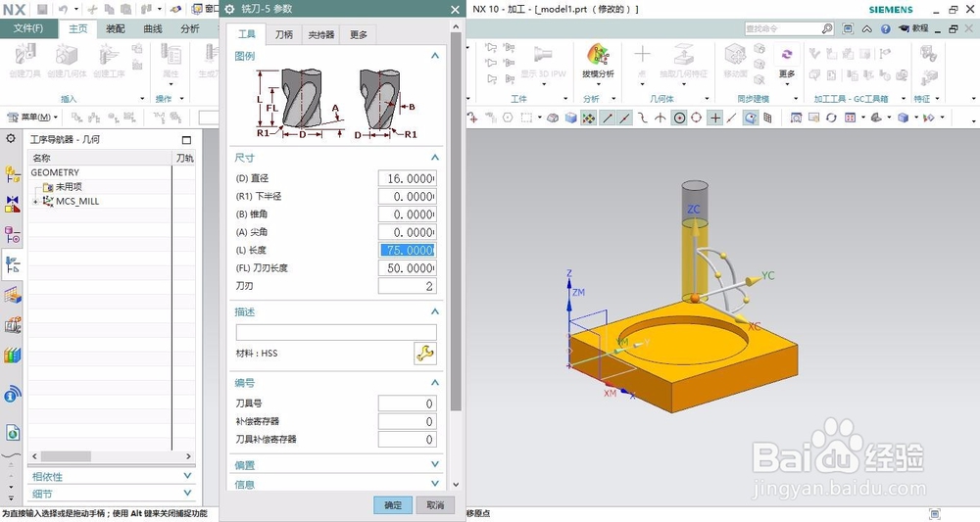The height and width of the screenshot is (522, 980).
Task: Click the dialog gear icon next to 铣刀-5 参数
Action: pos(229,10)
